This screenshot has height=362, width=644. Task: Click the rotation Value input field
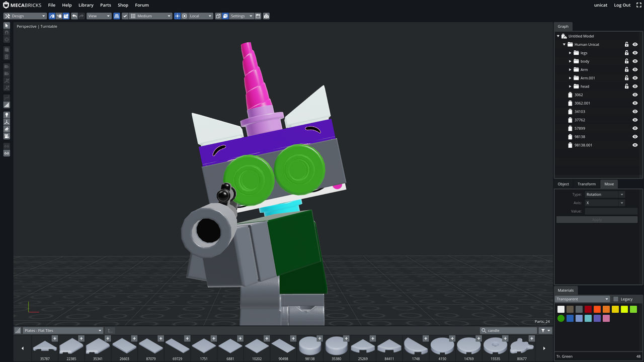[x=611, y=211]
